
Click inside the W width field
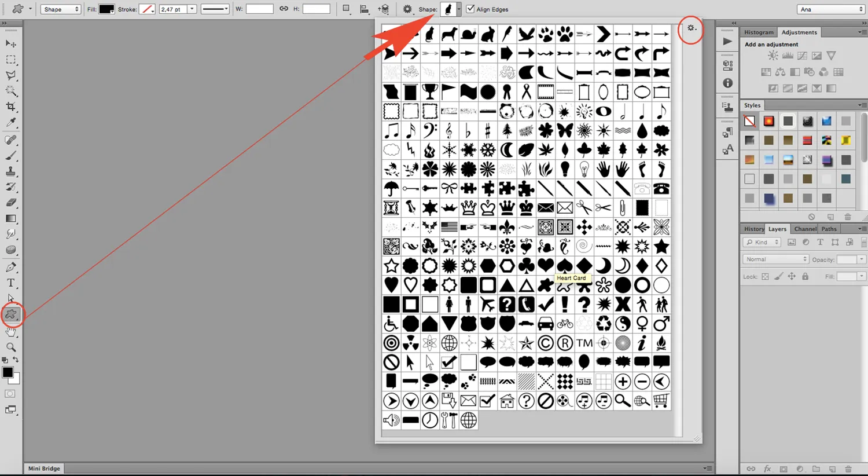tap(260, 9)
